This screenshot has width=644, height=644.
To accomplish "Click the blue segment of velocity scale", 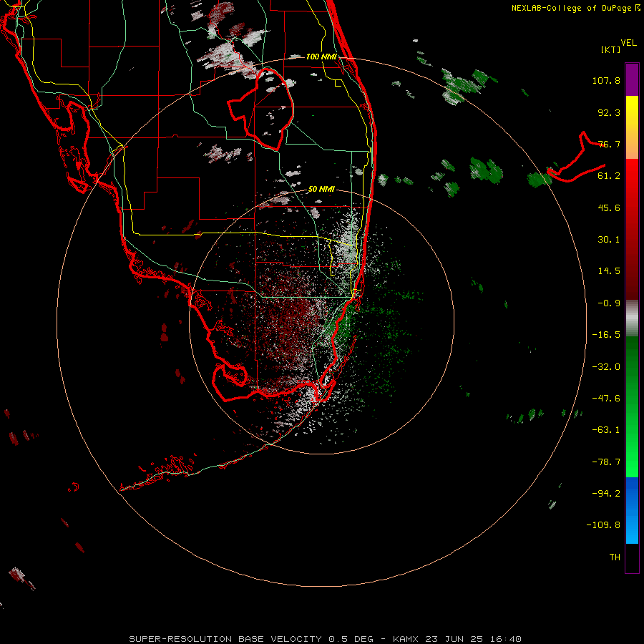I will click(x=632, y=510).
